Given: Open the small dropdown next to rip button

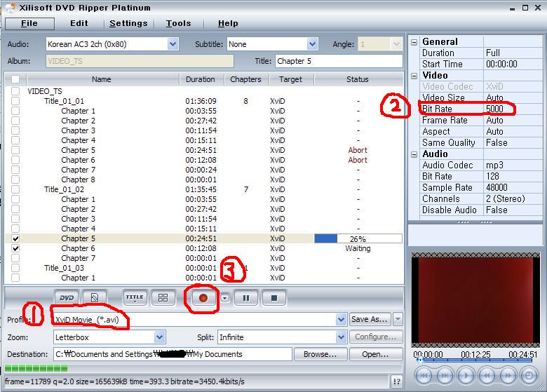Looking at the screenshot, I should click(x=225, y=298).
